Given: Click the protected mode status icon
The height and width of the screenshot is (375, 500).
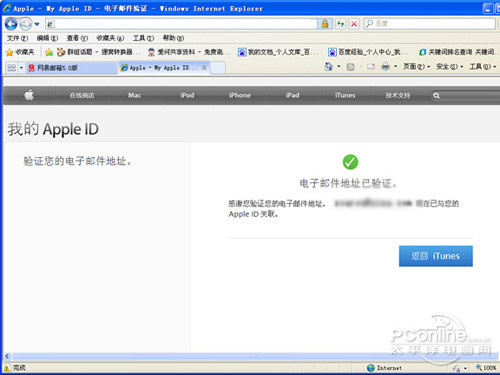Looking at the screenshot, I should (x=457, y=368).
